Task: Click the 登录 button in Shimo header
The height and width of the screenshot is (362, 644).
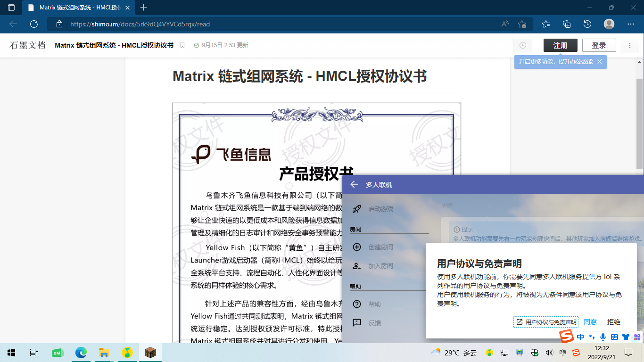Action: [x=599, y=45]
